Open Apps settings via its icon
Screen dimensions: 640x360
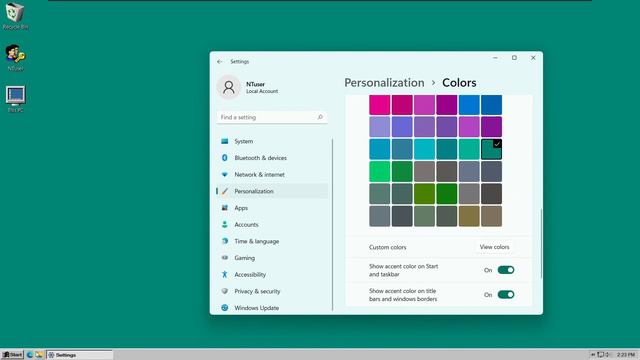point(224,208)
